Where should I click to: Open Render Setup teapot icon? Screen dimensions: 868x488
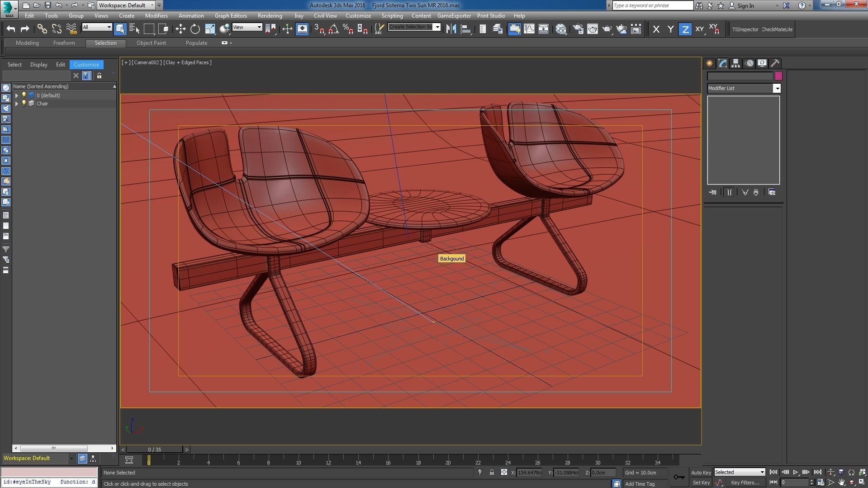pos(578,29)
